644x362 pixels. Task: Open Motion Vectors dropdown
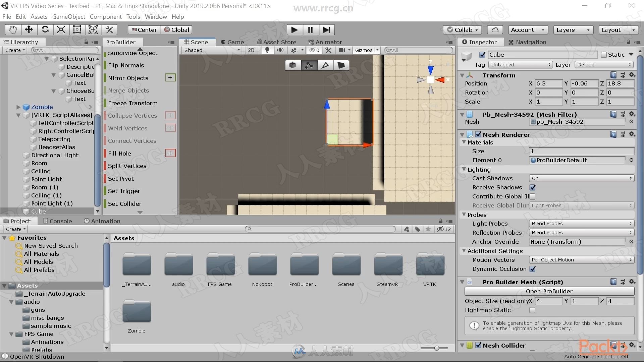[x=581, y=260]
